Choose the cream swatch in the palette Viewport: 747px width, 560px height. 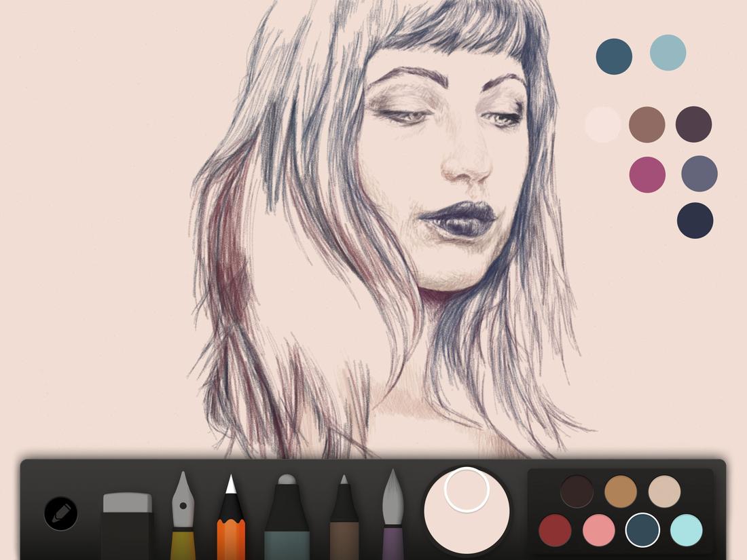click(x=663, y=491)
